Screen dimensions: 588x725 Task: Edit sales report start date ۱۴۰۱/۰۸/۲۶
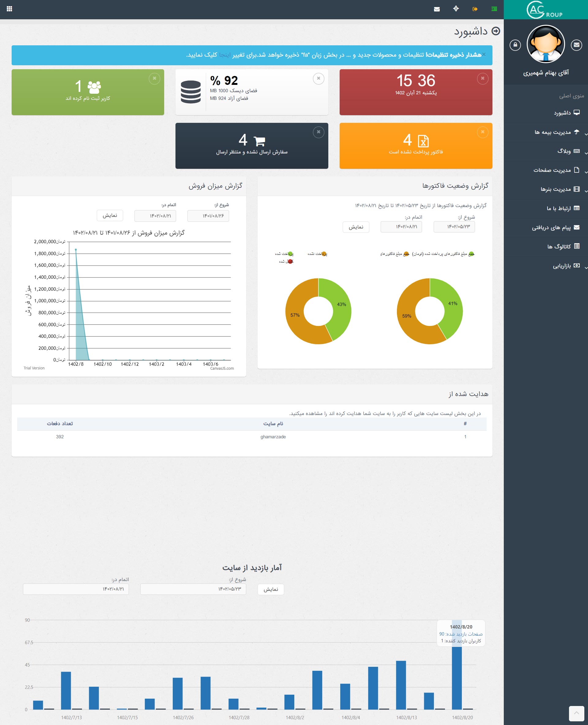pos(208,216)
